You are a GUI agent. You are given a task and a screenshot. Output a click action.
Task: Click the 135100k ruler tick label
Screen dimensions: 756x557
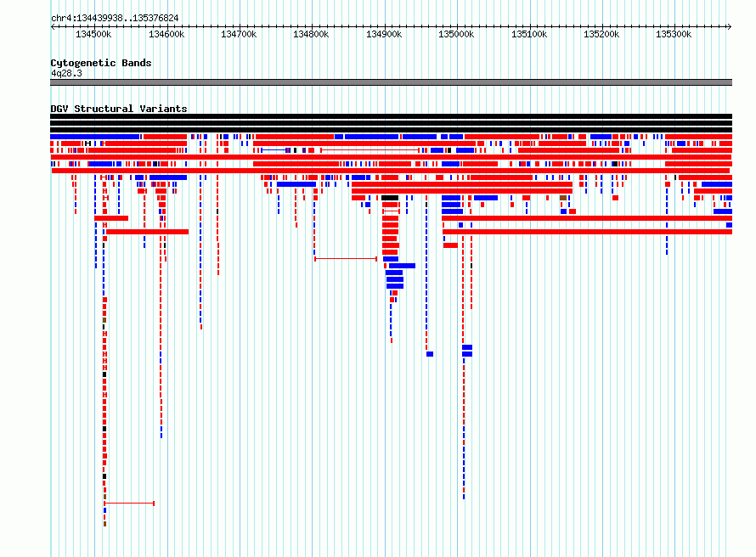tap(529, 34)
